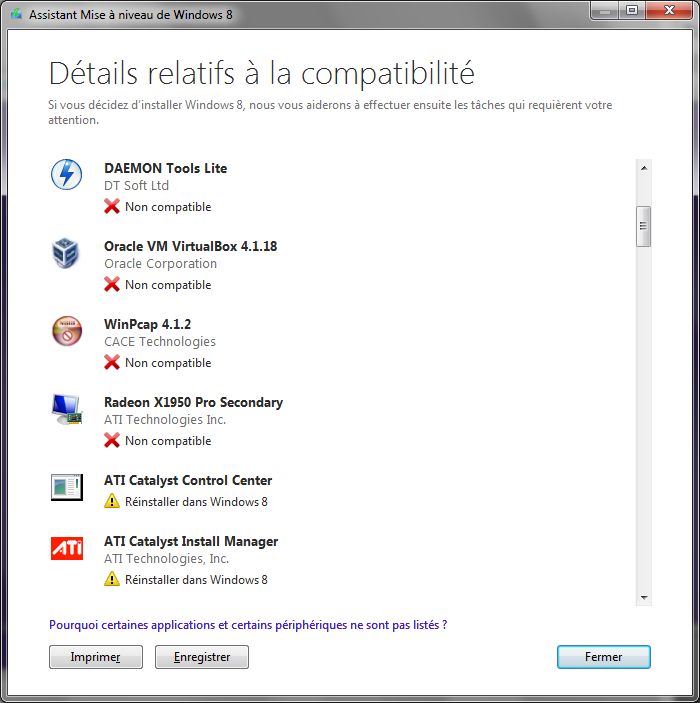700x703 pixels.
Task: Select the DAEMON Tools Lite title
Action: click(165, 168)
